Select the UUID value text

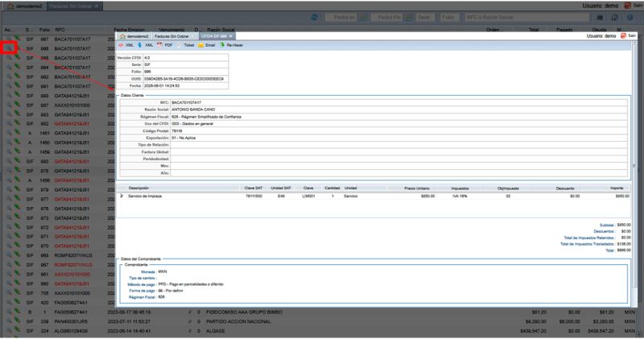184,79
